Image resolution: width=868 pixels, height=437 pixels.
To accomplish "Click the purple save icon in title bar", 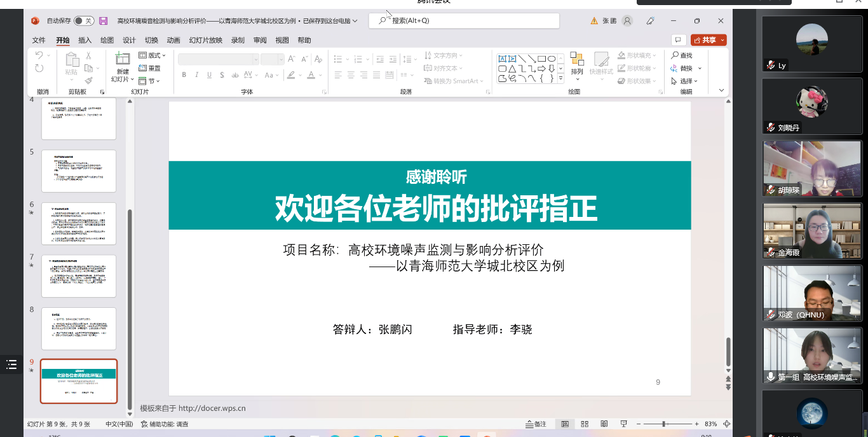I will [x=104, y=21].
